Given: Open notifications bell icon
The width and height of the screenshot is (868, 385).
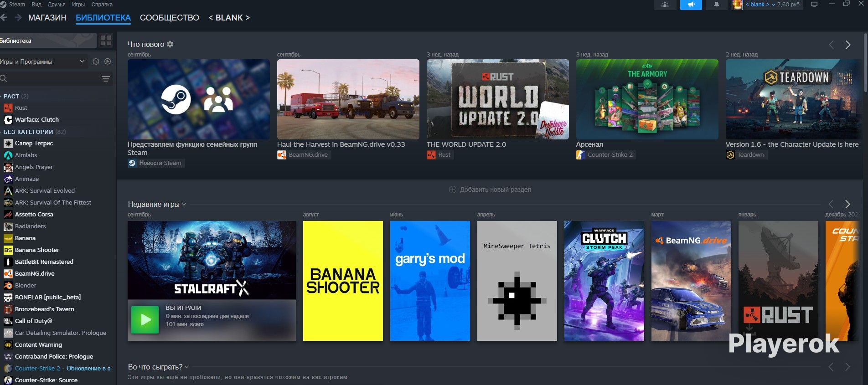Looking at the screenshot, I should click(x=717, y=5).
